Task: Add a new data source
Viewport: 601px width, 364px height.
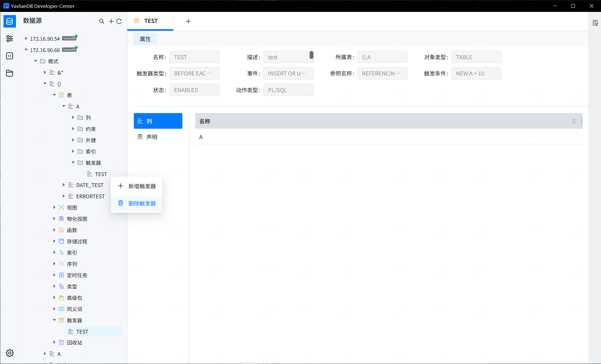Action: pyautogui.click(x=111, y=21)
